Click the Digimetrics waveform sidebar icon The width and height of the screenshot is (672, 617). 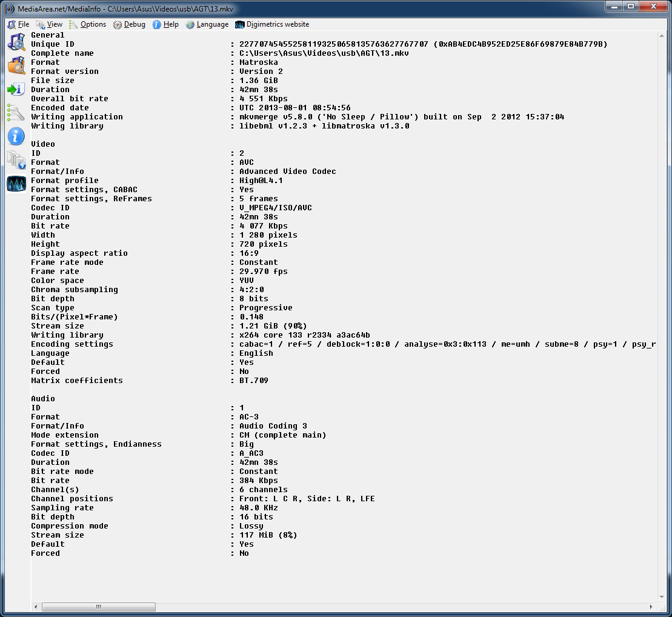click(x=16, y=184)
